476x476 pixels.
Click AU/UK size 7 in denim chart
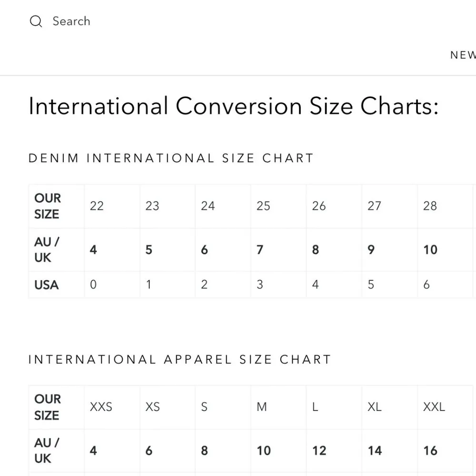point(260,249)
